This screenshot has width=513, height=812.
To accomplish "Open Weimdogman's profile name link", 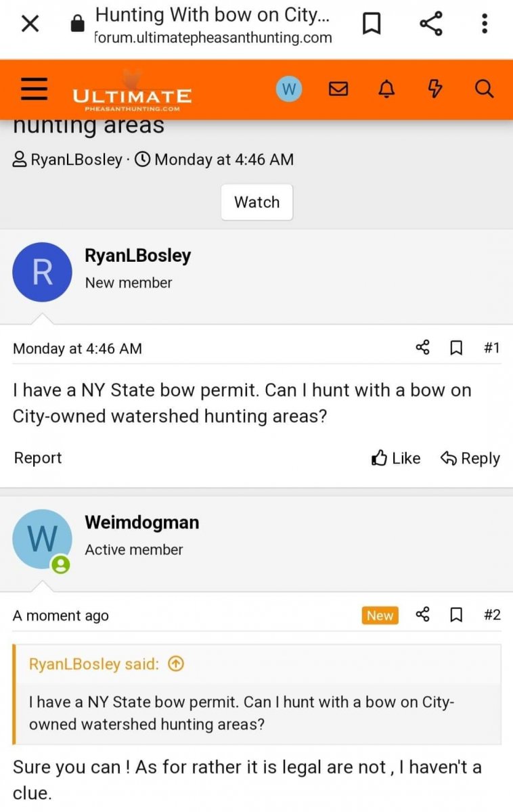I will (x=142, y=522).
